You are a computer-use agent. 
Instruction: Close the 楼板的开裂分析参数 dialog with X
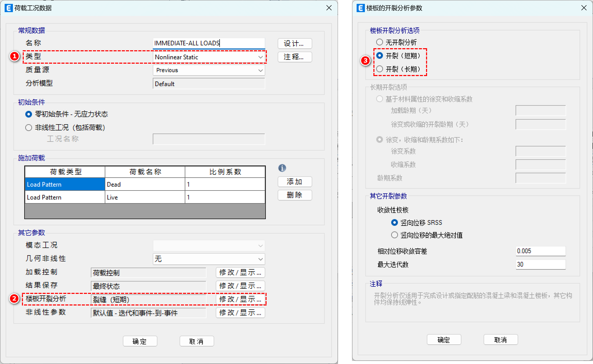tap(584, 8)
